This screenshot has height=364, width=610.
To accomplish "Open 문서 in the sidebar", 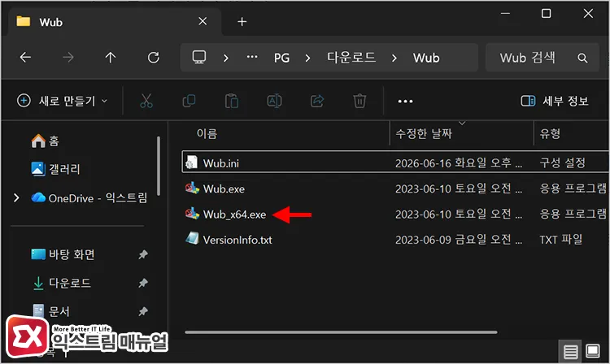I will point(51,310).
